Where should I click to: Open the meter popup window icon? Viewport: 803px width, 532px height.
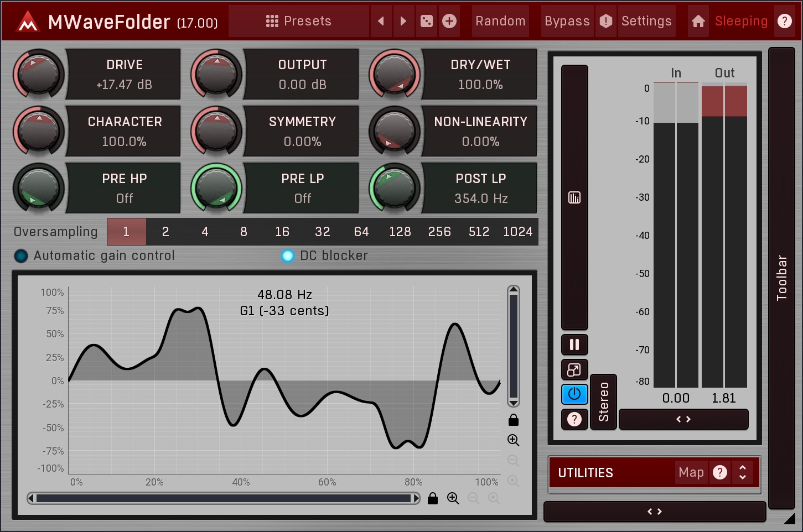pyautogui.click(x=574, y=370)
